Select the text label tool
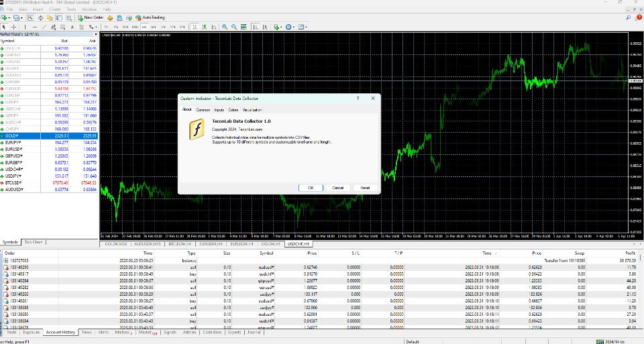The image size is (644, 344). [x=81, y=27]
